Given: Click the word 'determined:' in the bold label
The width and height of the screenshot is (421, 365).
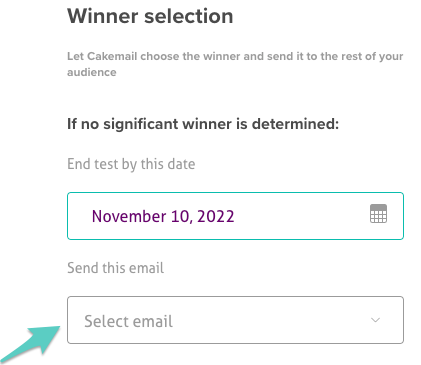Looking at the screenshot, I should click(x=295, y=124).
